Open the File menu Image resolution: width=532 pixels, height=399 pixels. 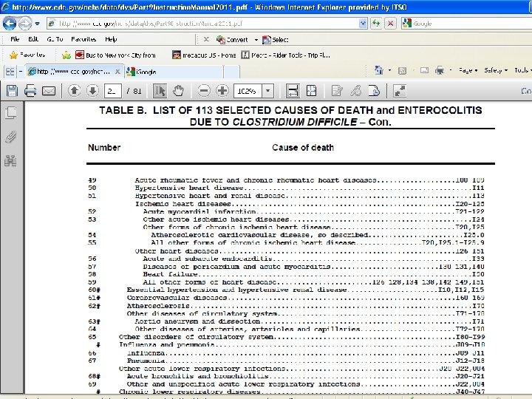tap(15, 39)
